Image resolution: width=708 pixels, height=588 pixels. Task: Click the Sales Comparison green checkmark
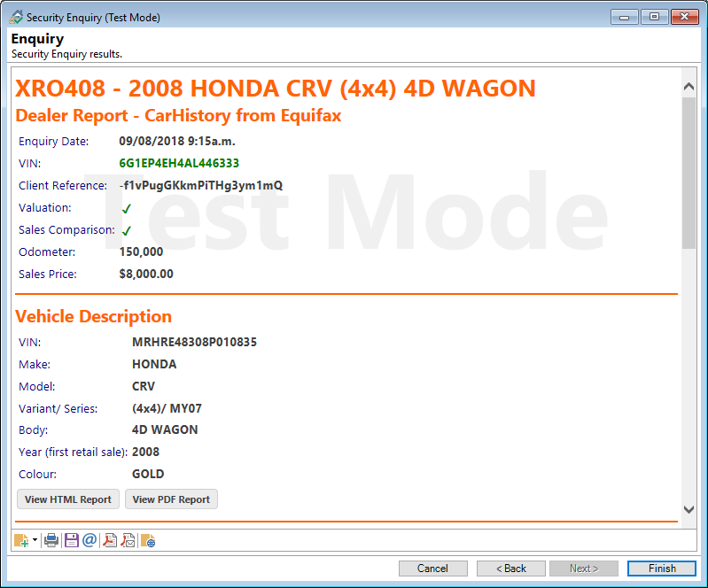[127, 230]
